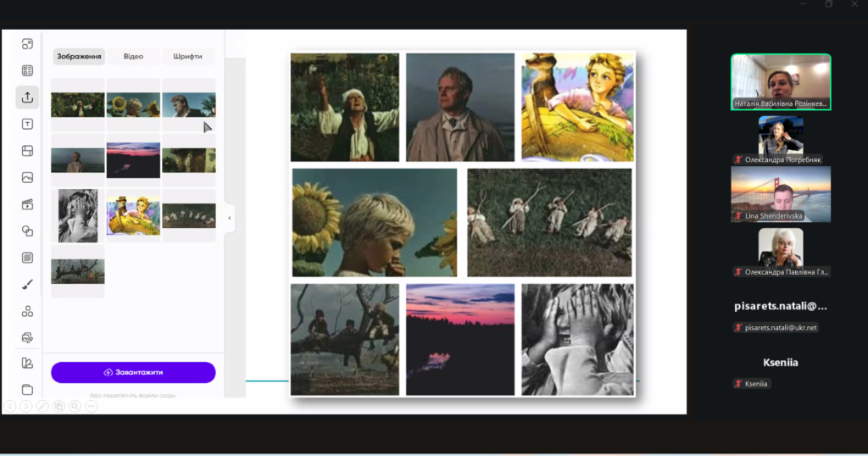Open the folder icon at sidebar bottom
868x456 pixels.
point(27,390)
